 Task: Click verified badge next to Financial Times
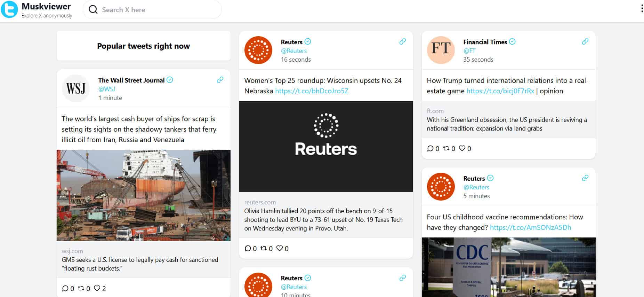[512, 41]
